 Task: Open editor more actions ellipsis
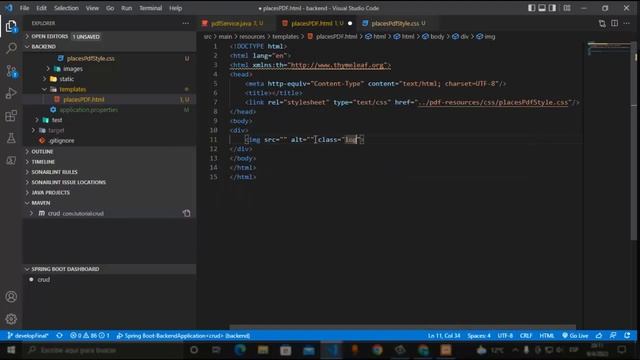point(627,23)
